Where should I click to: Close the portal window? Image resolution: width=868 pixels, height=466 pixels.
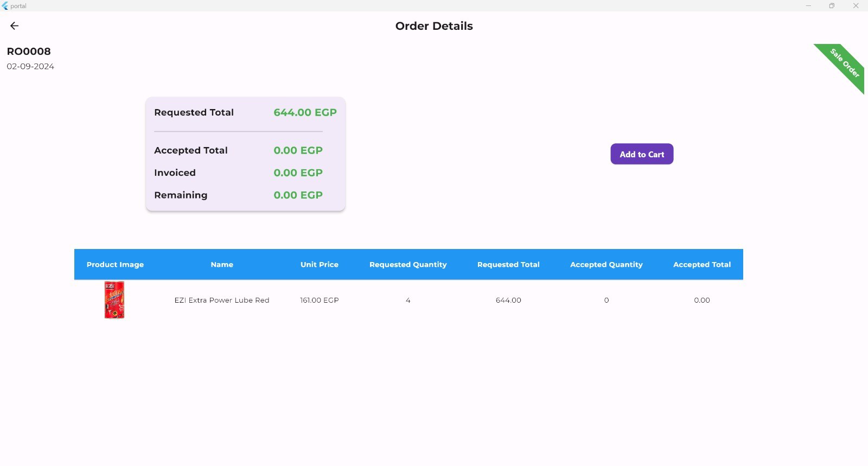point(856,6)
